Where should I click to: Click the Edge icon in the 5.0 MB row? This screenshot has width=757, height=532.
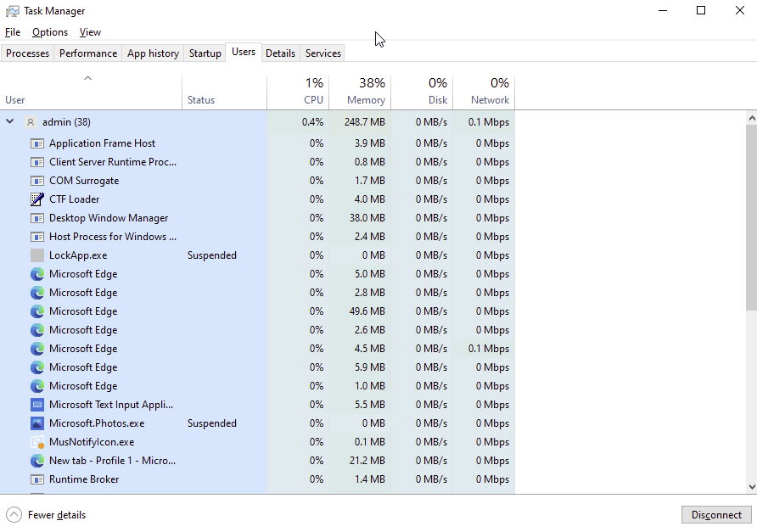tap(37, 274)
